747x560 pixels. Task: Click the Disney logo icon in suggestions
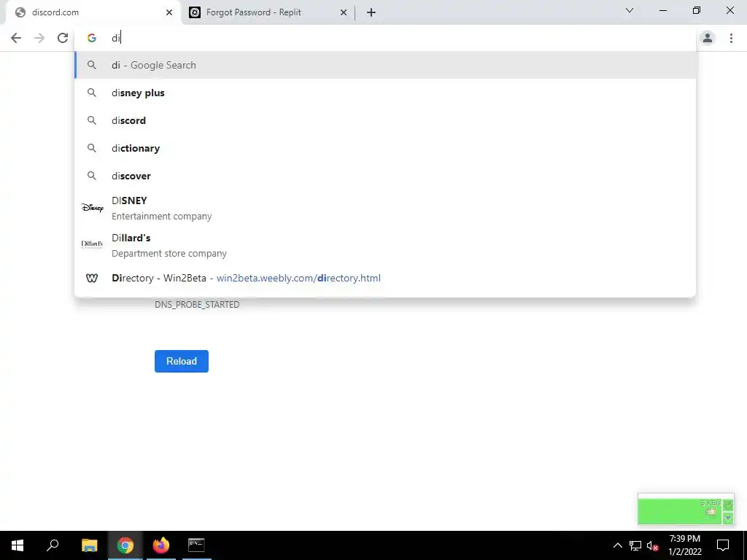[92, 208]
